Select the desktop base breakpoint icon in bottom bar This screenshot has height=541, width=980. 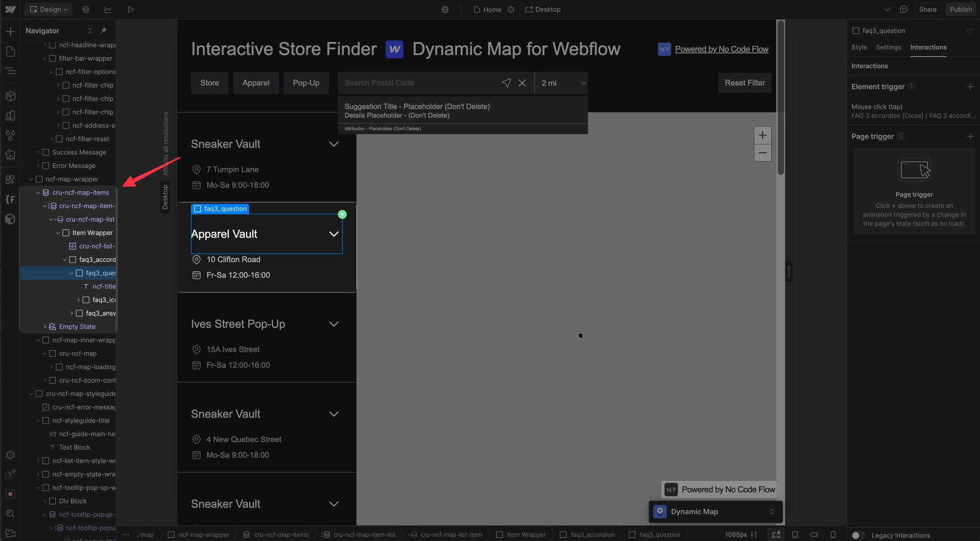tap(776, 534)
